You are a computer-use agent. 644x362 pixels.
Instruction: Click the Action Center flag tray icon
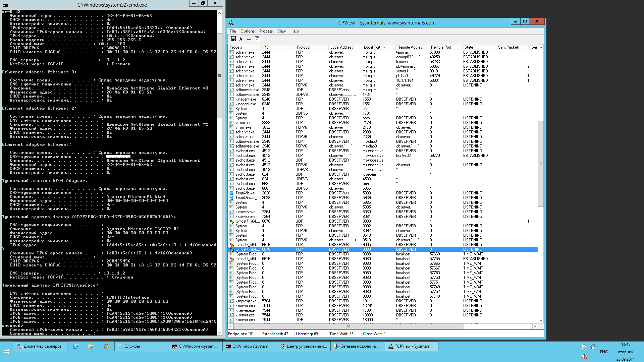click(584, 346)
